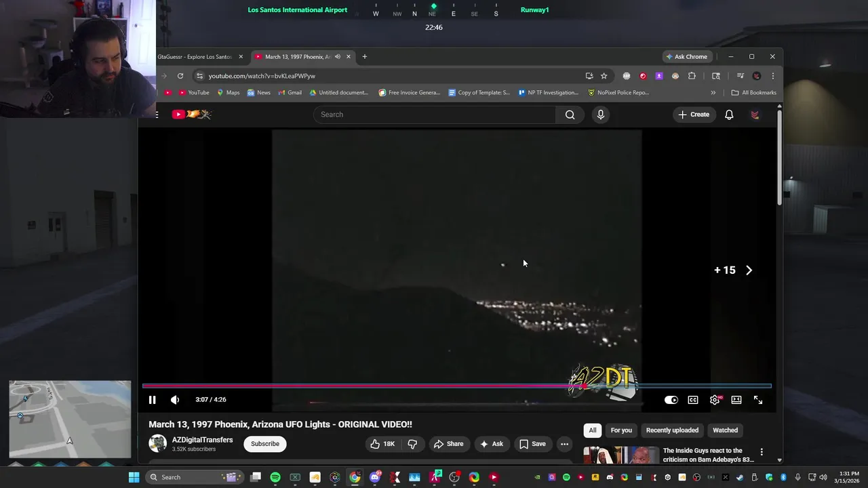Click Windows taskbar search box
This screenshot has width=868, height=488.
click(x=194, y=477)
